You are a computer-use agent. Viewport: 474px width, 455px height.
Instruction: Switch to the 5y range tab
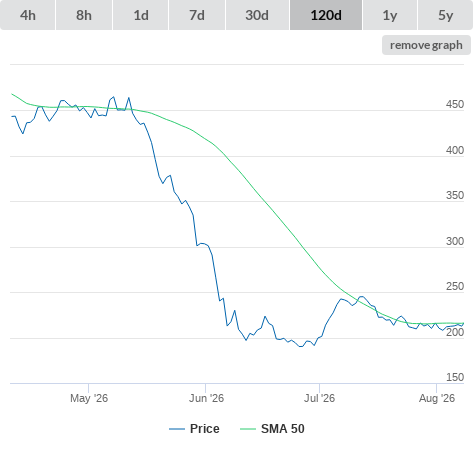click(x=445, y=15)
